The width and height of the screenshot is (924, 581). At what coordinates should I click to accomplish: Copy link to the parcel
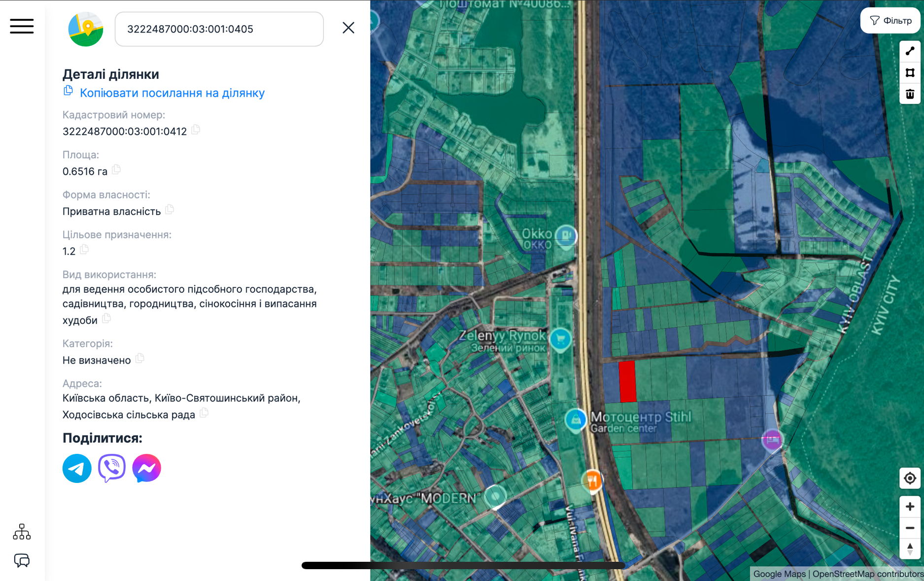172,93
